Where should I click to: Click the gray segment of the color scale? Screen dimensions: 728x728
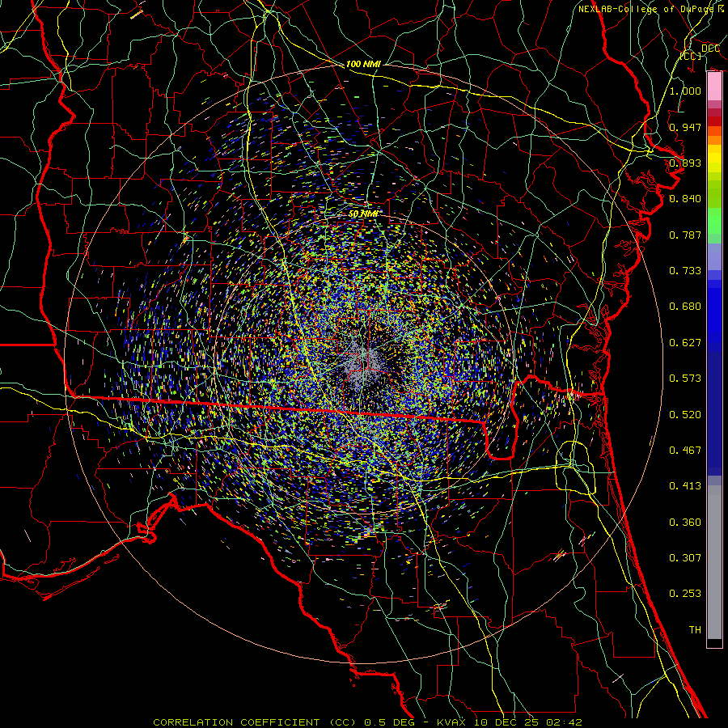point(714,562)
